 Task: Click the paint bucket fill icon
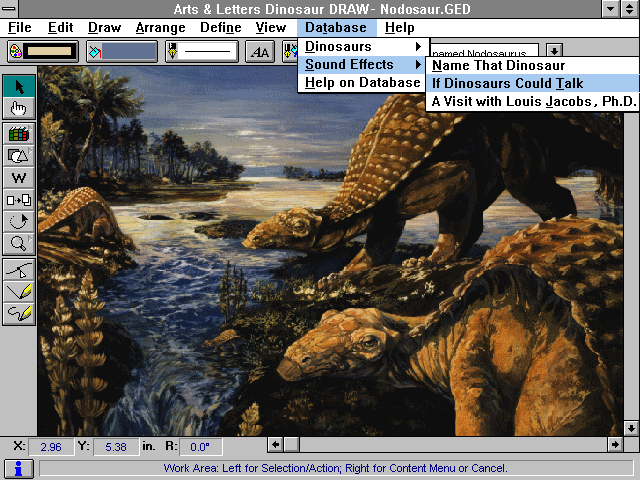click(x=95, y=52)
